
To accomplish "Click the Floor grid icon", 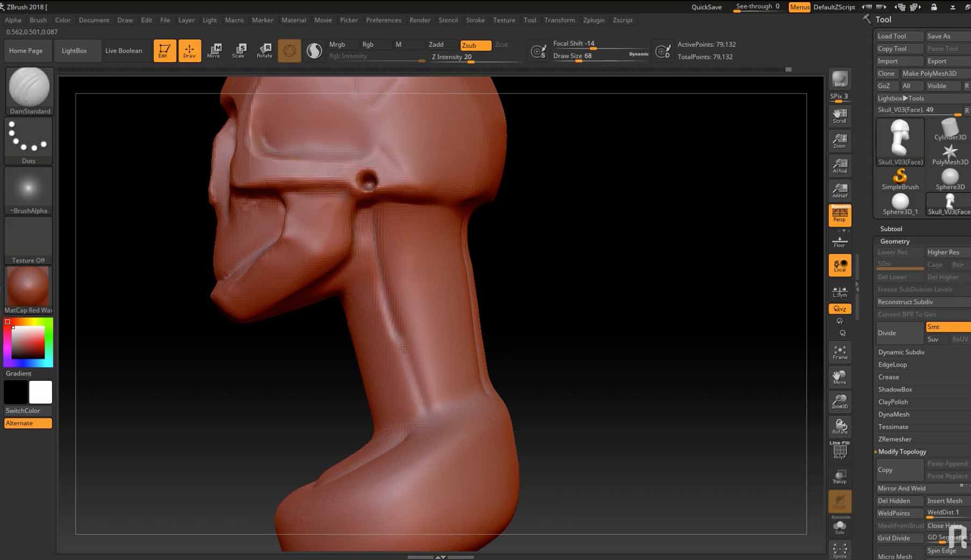I will [840, 242].
